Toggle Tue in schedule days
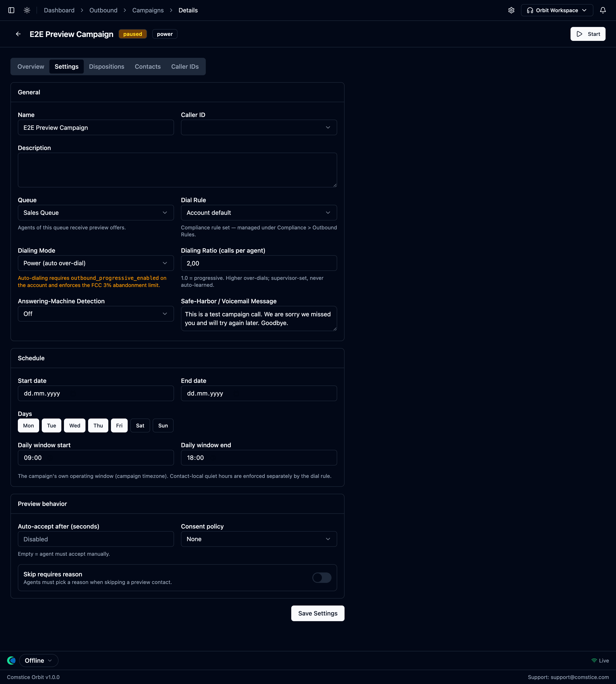This screenshot has width=616, height=684. tap(52, 425)
